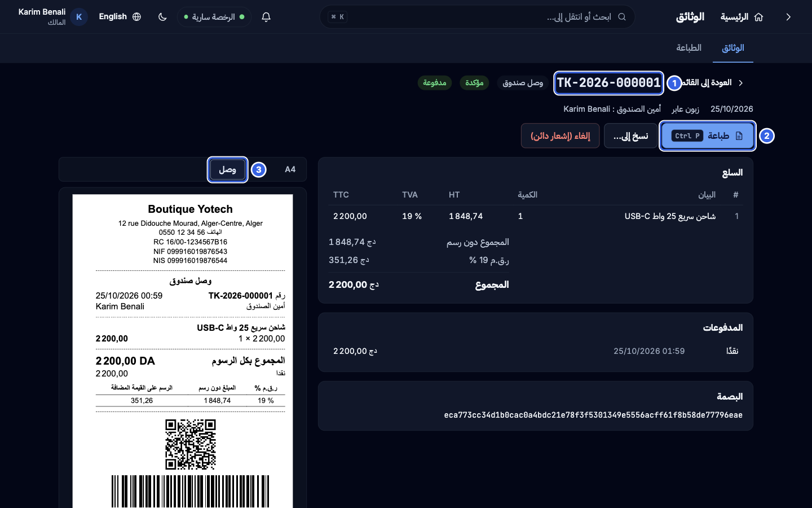The height and width of the screenshot is (508, 812).
Task: Click the مؤكدة status badge
Action: pos(474,83)
